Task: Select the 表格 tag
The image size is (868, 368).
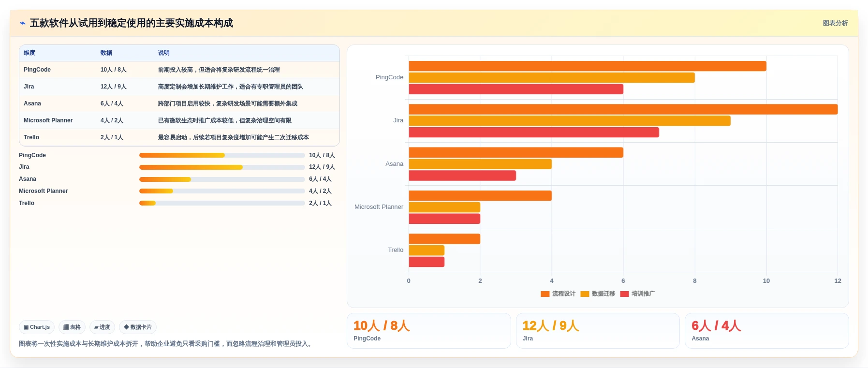Action: (x=72, y=327)
